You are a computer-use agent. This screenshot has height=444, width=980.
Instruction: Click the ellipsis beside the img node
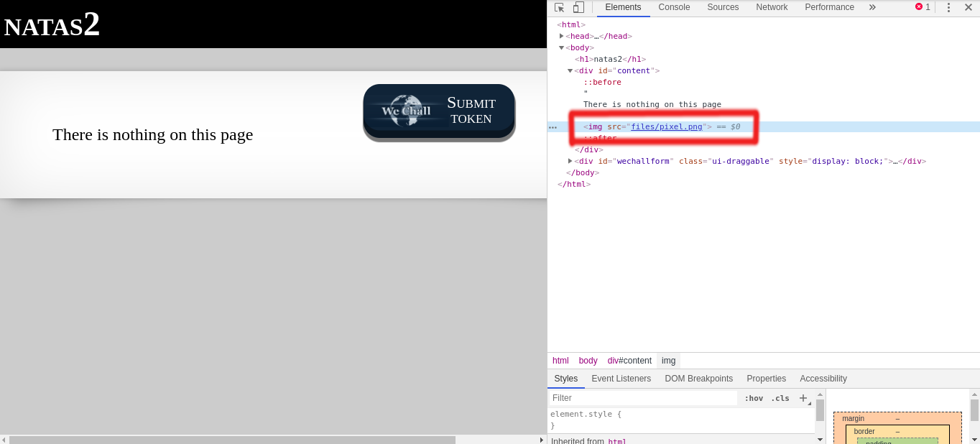pos(553,127)
